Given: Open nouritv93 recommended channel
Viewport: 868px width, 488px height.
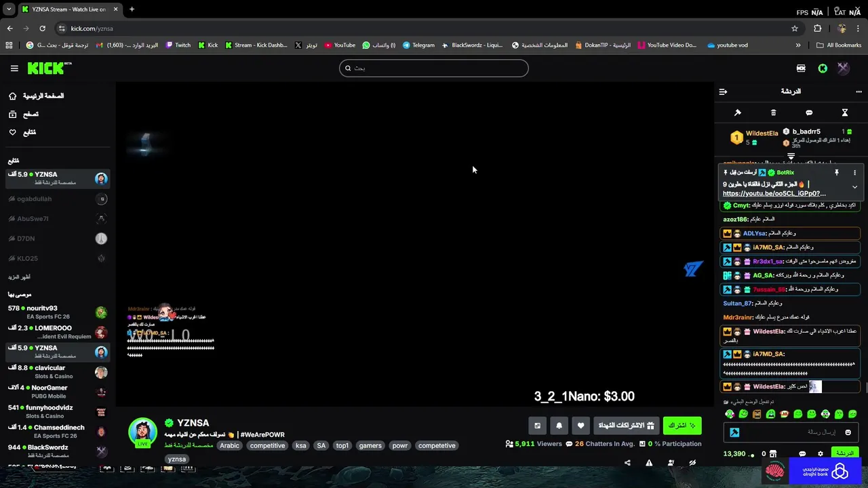Looking at the screenshot, I should pos(58,312).
